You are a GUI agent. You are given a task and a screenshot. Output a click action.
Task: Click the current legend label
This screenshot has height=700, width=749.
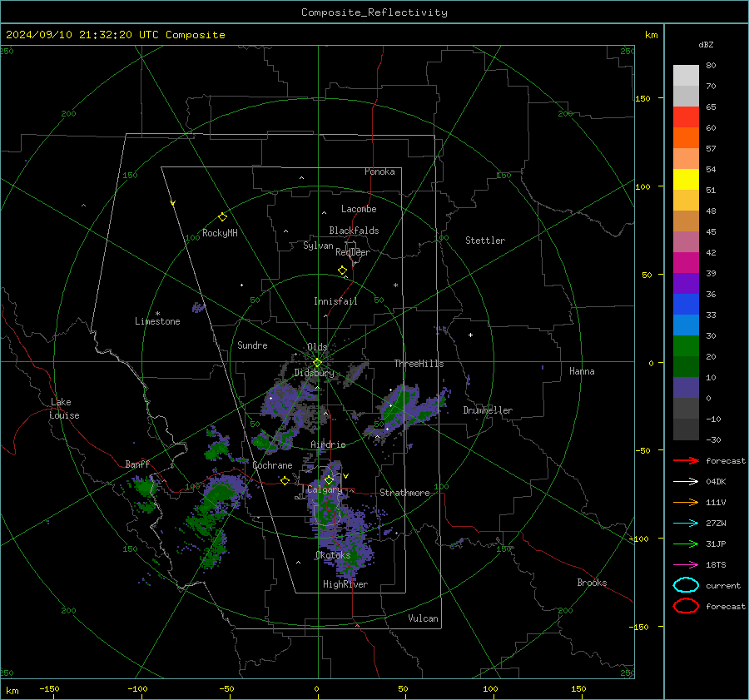point(723,585)
